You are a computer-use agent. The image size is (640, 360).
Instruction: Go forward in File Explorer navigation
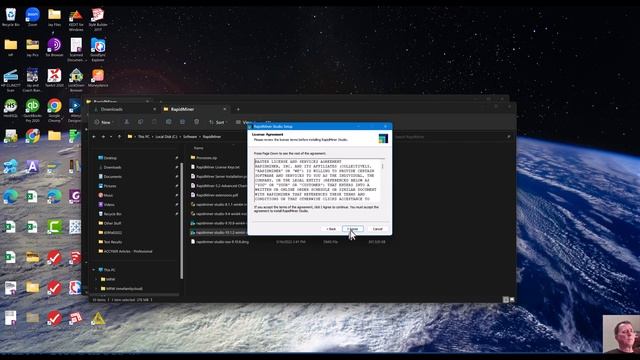pyautogui.click(x=103, y=137)
